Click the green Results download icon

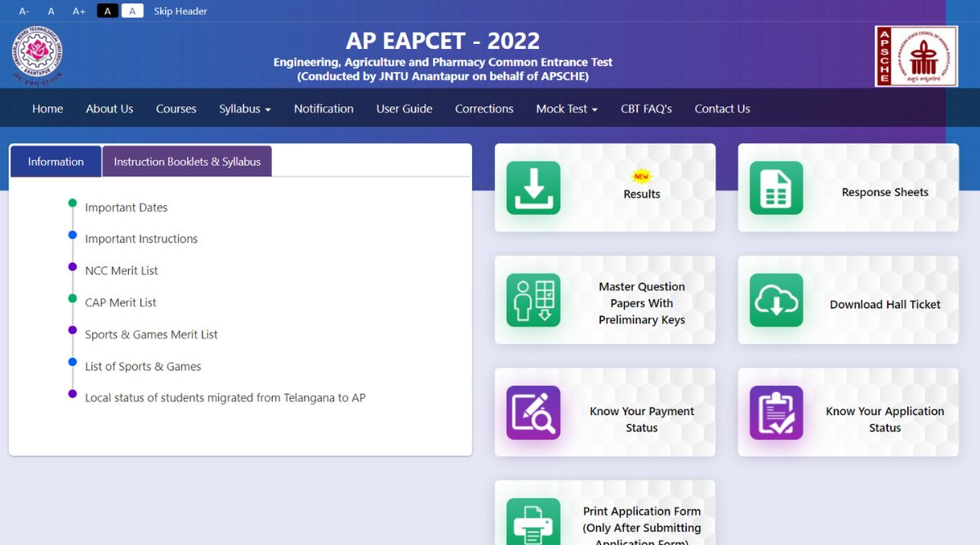(533, 188)
